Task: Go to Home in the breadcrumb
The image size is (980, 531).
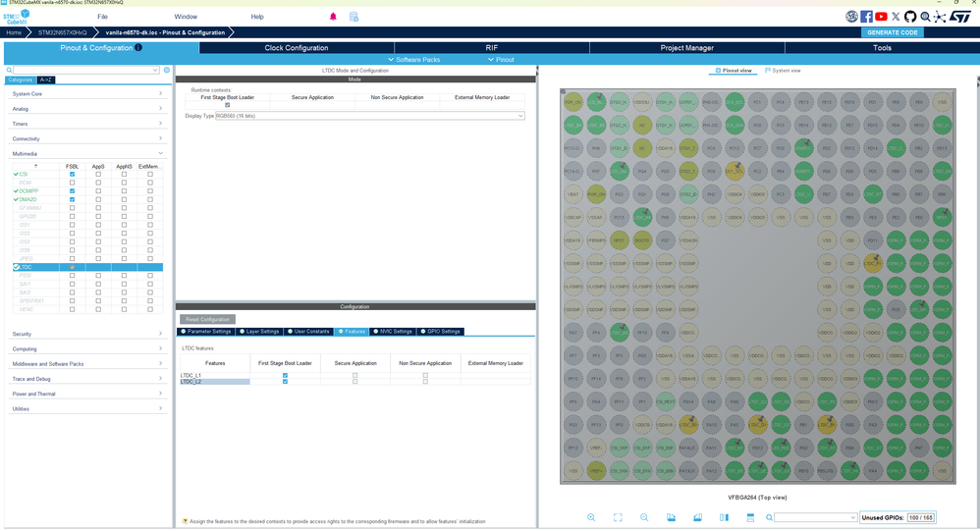Action: click(14, 32)
